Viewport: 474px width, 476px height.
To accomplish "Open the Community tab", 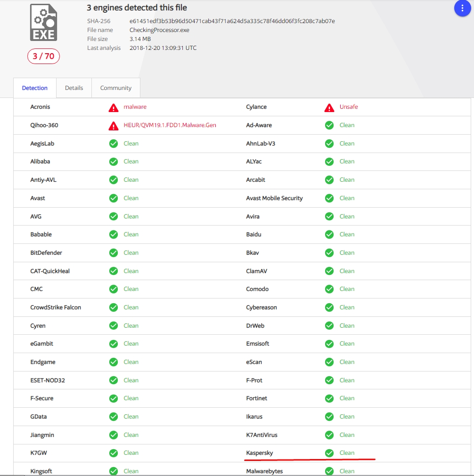I will click(116, 88).
